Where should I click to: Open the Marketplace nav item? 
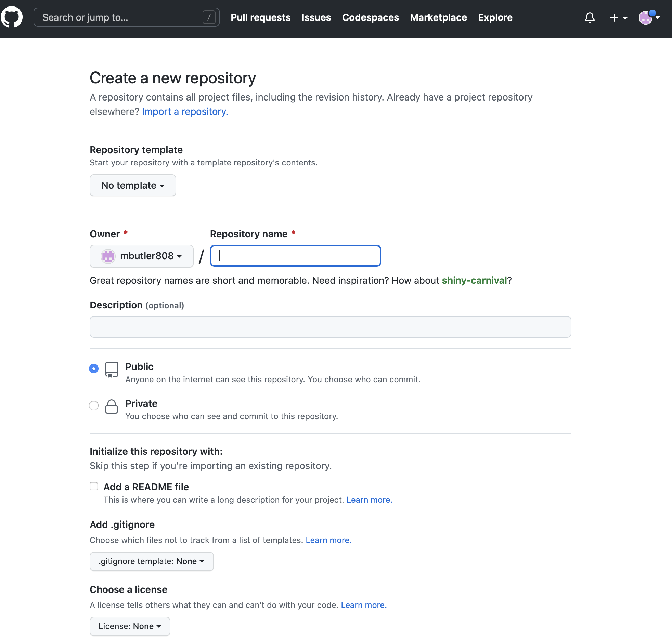pos(438,17)
